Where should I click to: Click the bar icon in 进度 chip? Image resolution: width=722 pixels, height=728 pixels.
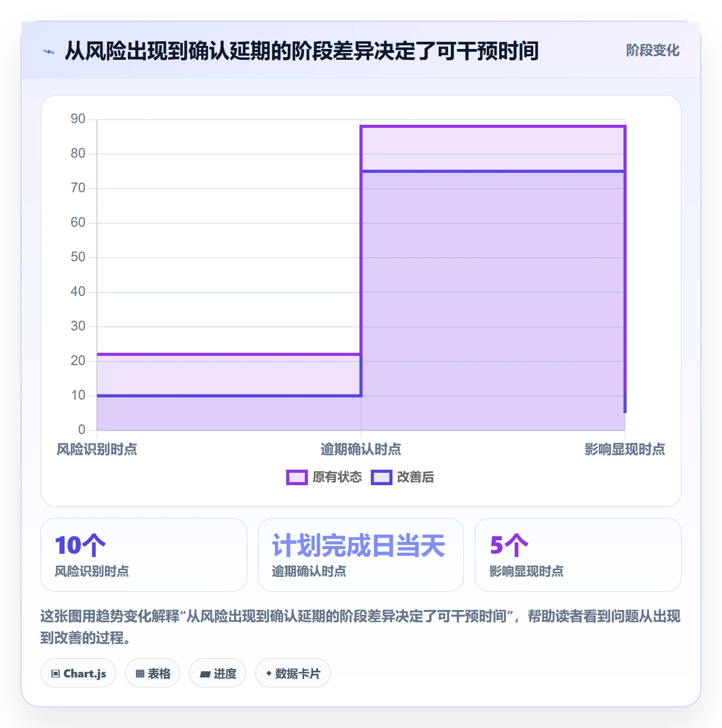[205, 674]
